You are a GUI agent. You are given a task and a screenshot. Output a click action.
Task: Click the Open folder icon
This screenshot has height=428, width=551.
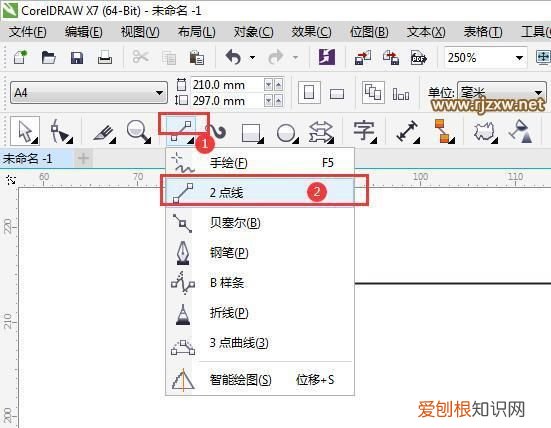coord(48,57)
